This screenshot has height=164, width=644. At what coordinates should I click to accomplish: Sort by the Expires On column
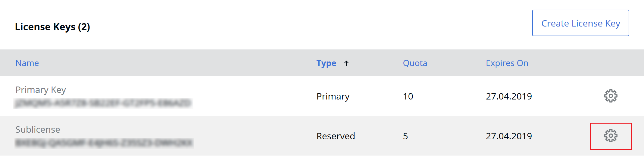point(507,63)
